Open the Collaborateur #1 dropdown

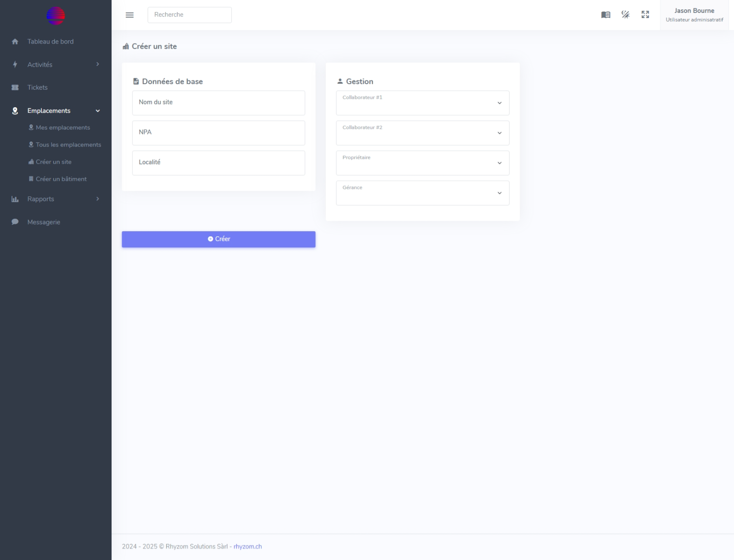[x=422, y=103]
